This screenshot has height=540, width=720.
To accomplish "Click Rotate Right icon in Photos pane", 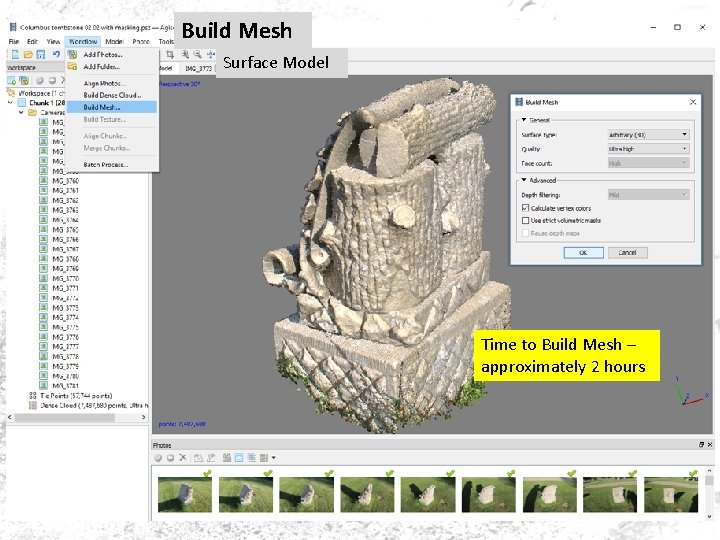I will (211, 458).
